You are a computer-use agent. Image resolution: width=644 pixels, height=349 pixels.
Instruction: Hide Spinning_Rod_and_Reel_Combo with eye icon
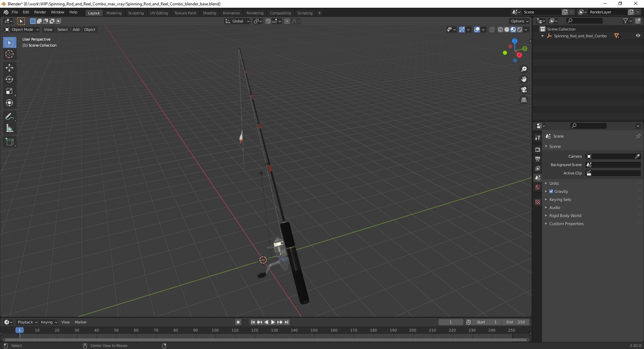pyautogui.click(x=638, y=36)
